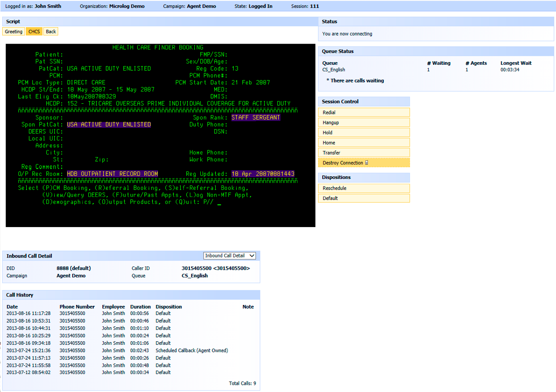Click the Home session control button
556x392 pixels.
point(363,143)
